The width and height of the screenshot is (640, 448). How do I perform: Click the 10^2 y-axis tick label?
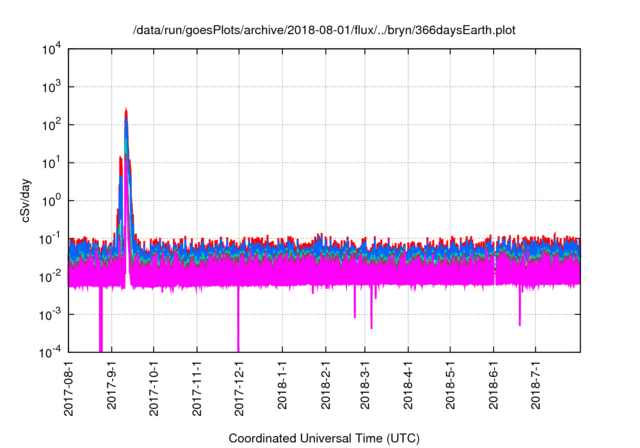point(52,125)
